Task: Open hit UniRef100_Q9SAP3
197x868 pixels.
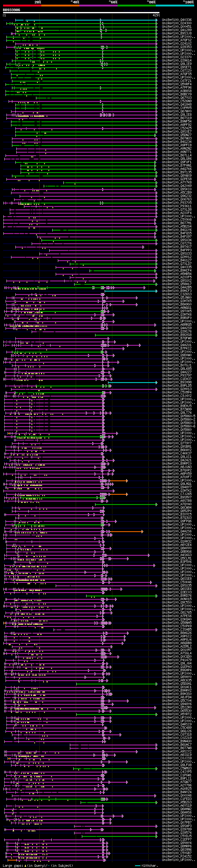Action: tap(176, 826)
